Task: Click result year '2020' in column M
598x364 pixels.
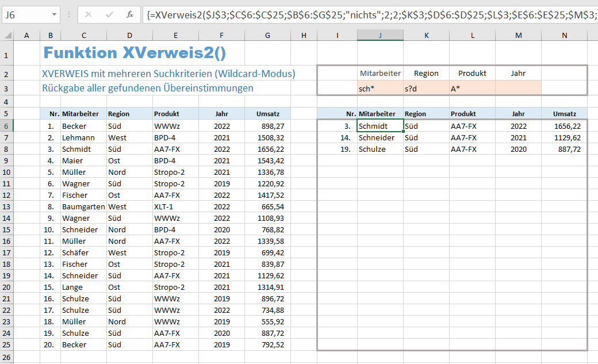Action: (518, 149)
